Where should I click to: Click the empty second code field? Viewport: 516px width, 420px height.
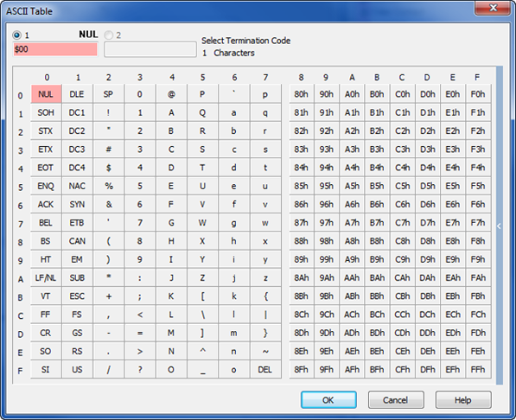click(150, 49)
